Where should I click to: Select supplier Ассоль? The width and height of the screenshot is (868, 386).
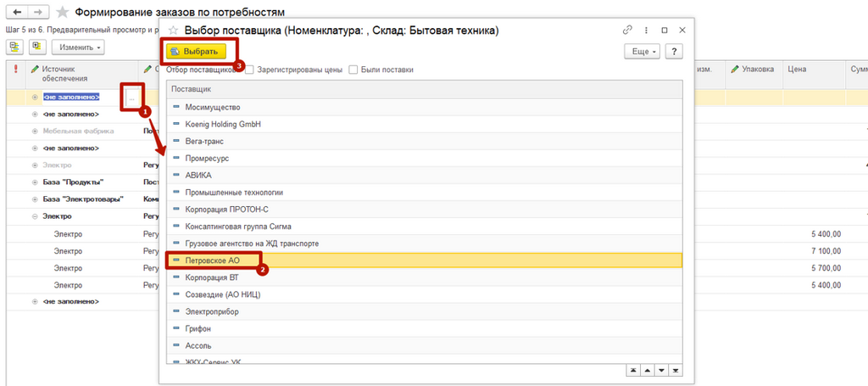[424, 345]
